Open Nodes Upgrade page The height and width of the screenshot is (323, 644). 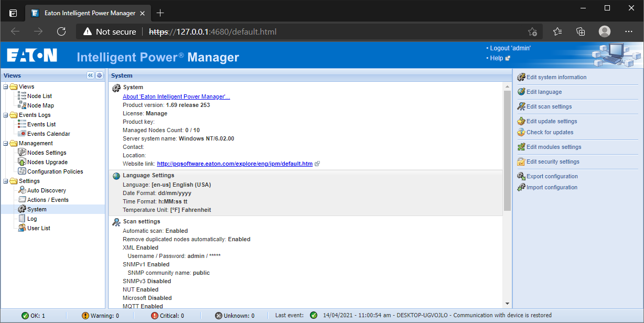(x=47, y=162)
